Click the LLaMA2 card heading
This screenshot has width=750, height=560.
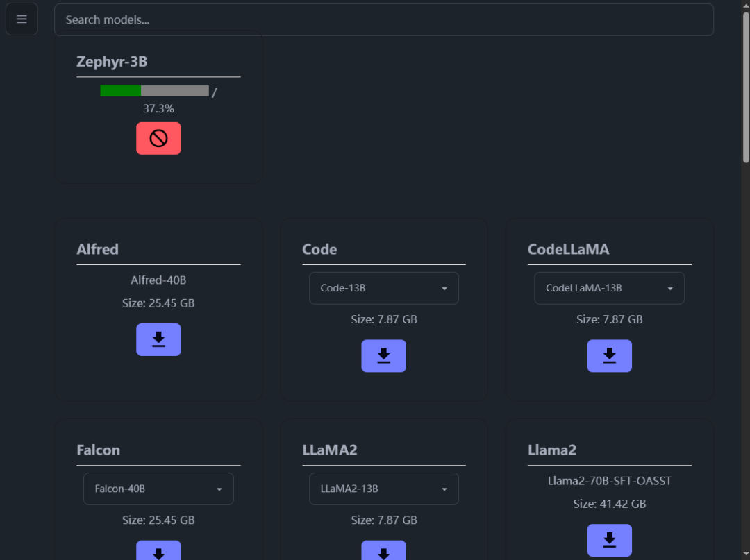(x=330, y=450)
